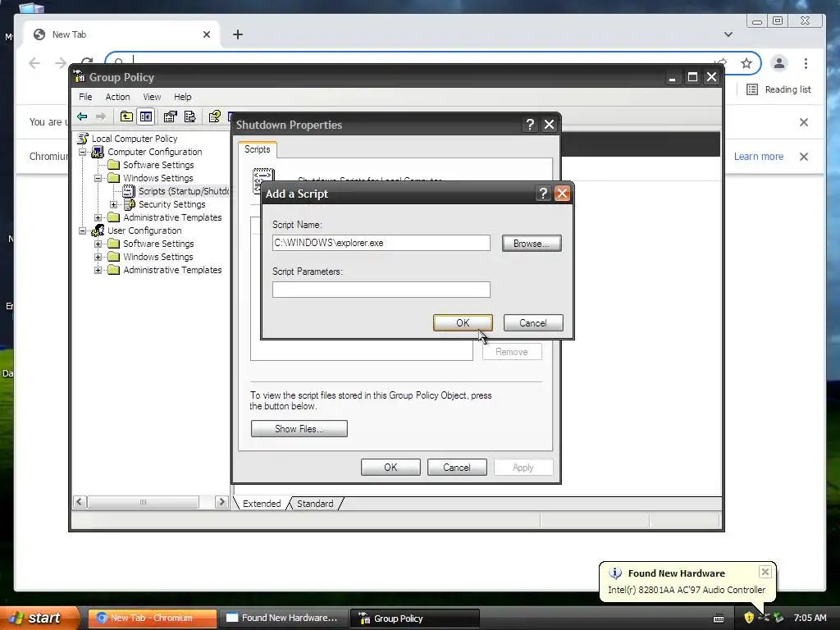Open a new tab with the plus icon
The image size is (840, 630).
pos(238,34)
